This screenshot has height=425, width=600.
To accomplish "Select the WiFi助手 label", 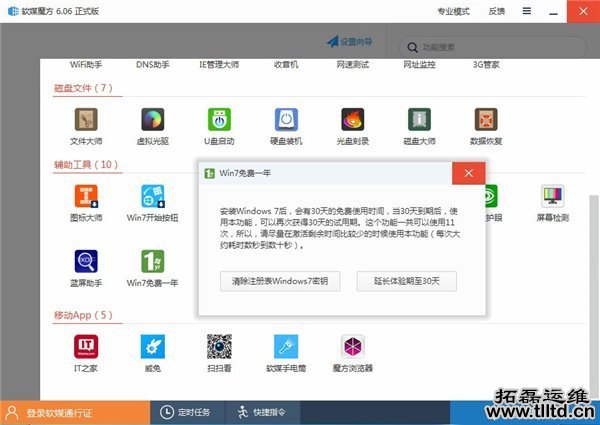I will pyautogui.click(x=86, y=65).
